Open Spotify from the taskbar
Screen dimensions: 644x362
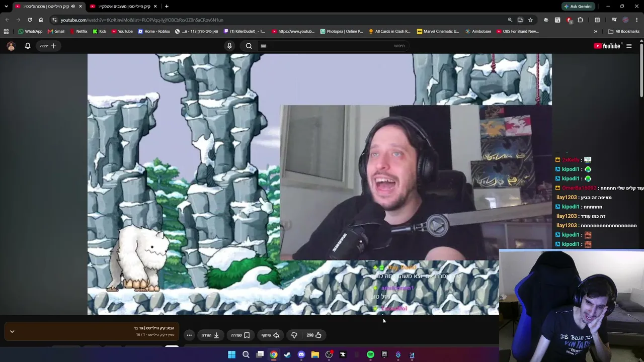(370, 355)
